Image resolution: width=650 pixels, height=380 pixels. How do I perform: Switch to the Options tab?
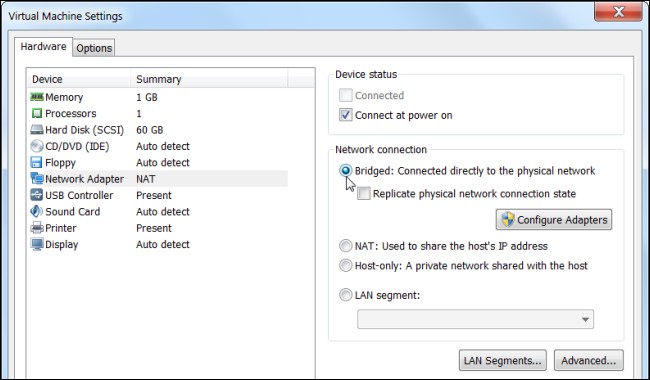[94, 48]
